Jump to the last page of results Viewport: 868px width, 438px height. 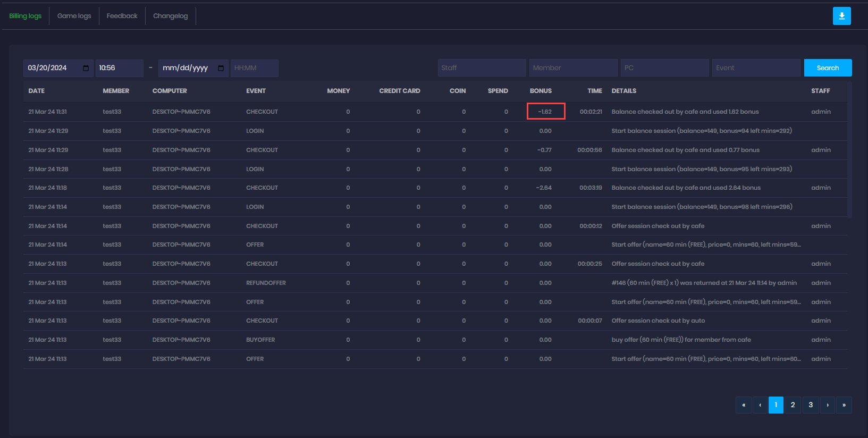click(844, 405)
